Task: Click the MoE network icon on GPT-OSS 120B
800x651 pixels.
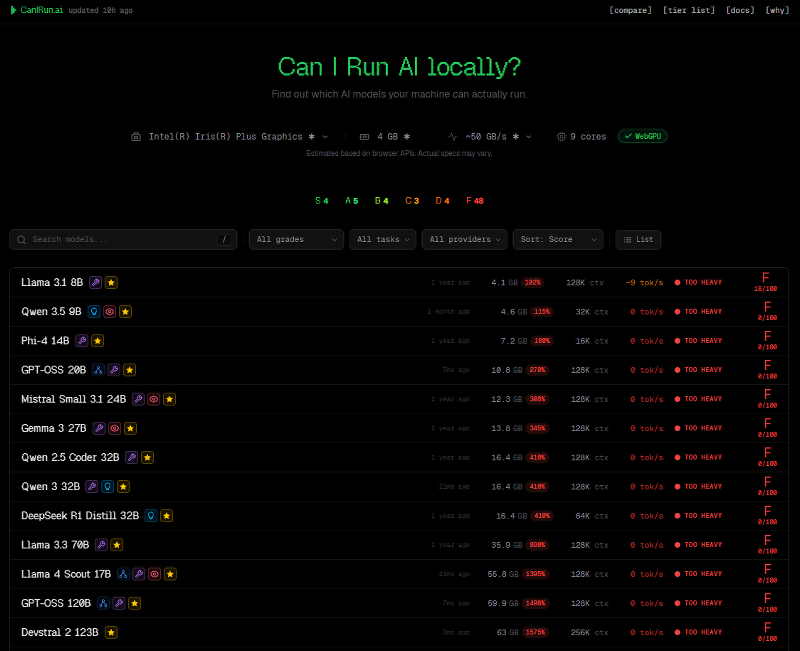Action: [x=103, y=604]
